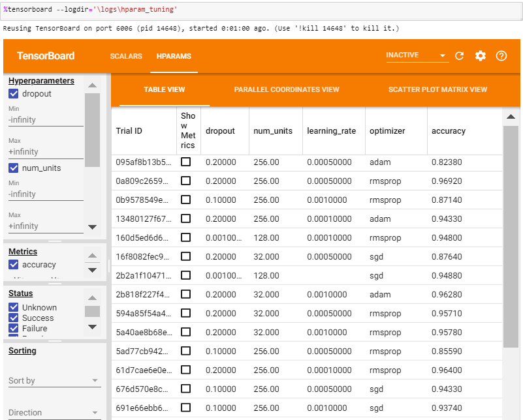Toggle the accuracy metric checkbox
This screenshot has height=420, width=523.
pos(13,265)
